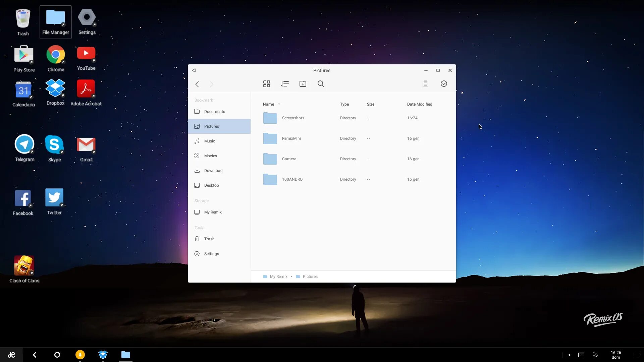Sort by Date Modified column

419,104
